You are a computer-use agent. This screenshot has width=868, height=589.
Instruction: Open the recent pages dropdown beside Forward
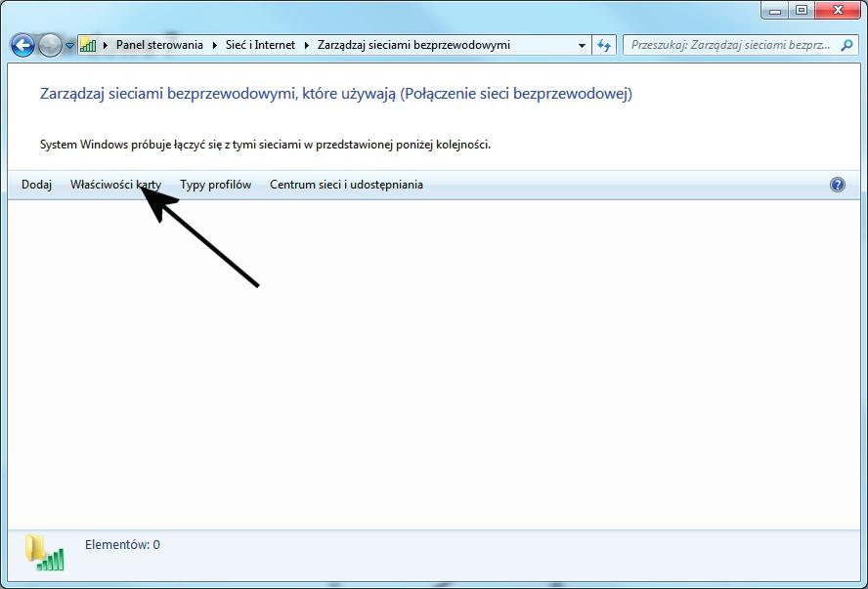click(x=69, y=46)
